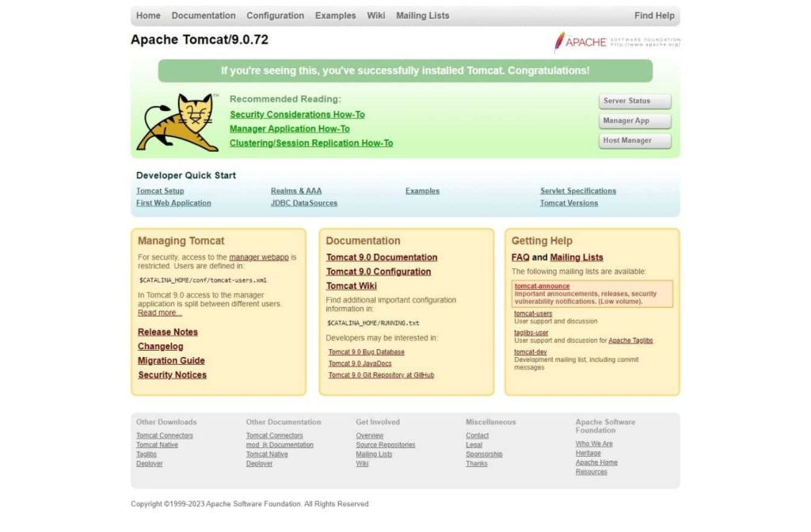
Task: Visit the Tomcat Wiki link
Action: (x=351, y=286)
